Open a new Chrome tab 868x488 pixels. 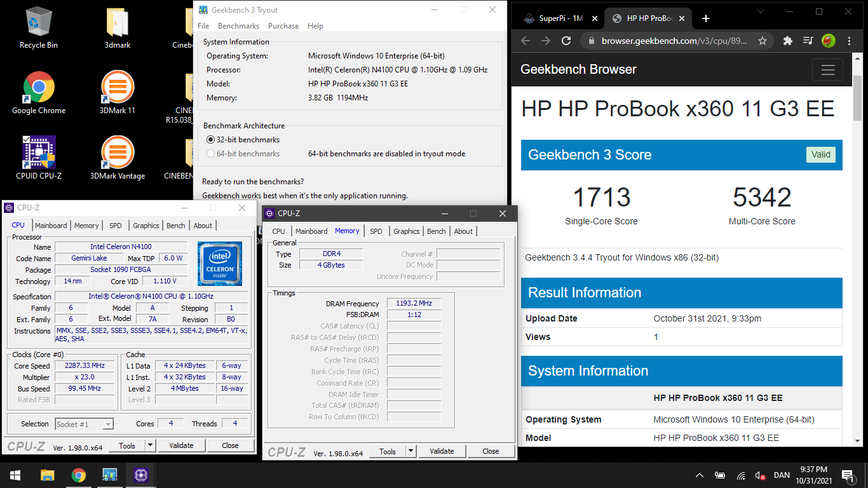coord(706,18)
